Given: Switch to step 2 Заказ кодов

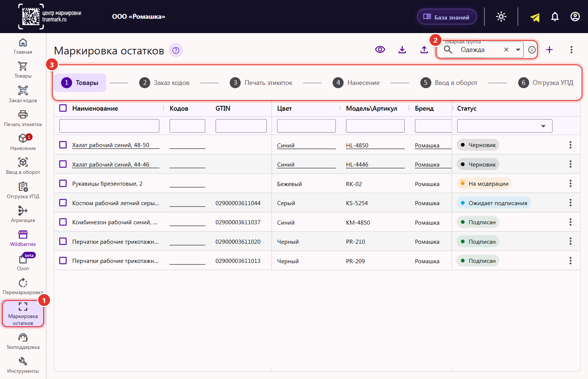Looking at the screenshot, I should (164, 83).
